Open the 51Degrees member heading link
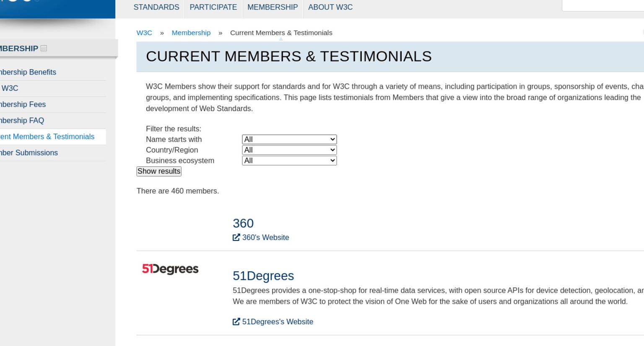Image resolution: width=644 pixels, height=346 pixels. click(263, 276)
